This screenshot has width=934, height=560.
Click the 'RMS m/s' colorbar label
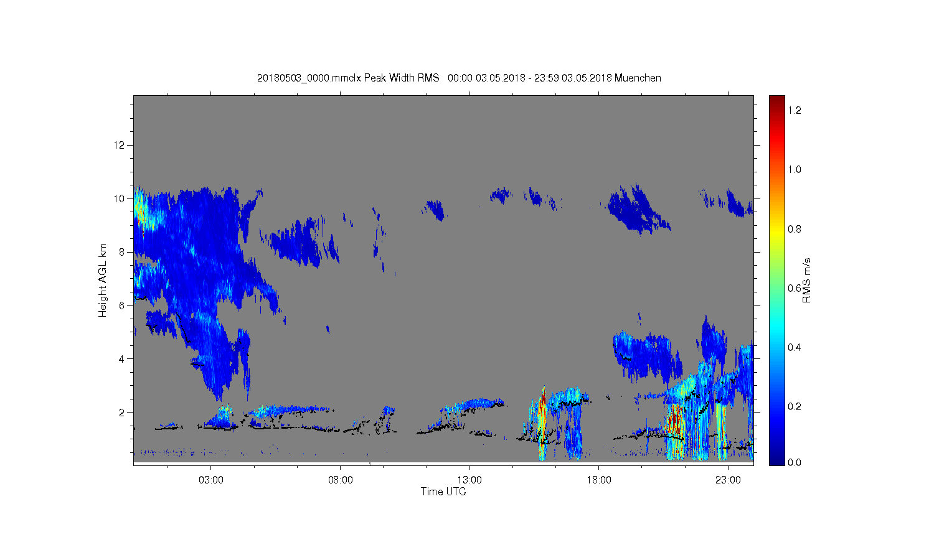click(x=806, y=280)
